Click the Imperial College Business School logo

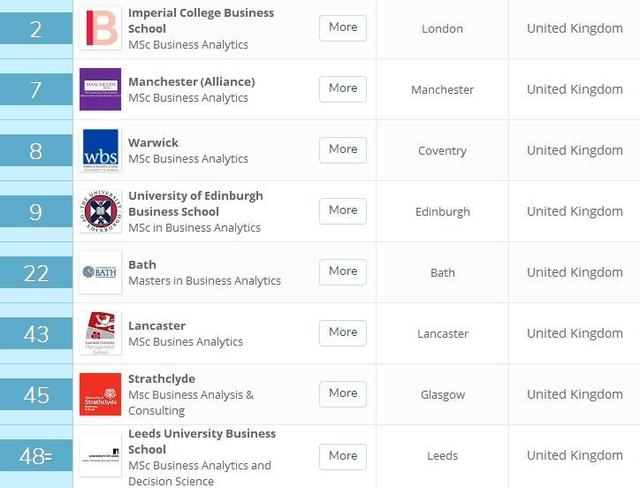(100, 28)
